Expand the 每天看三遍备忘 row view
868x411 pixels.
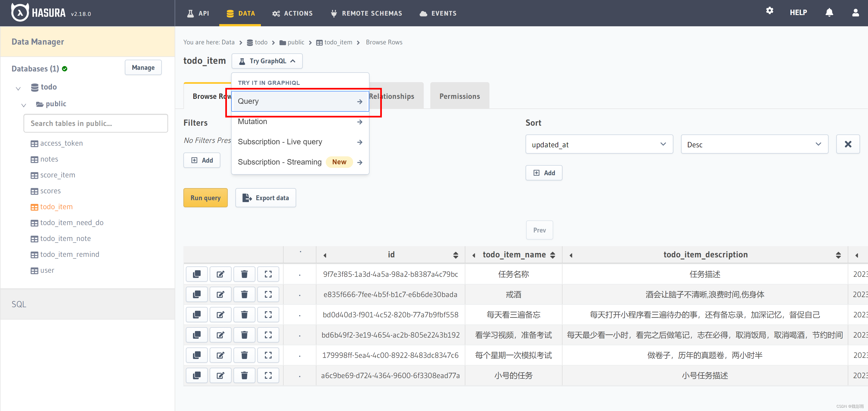point(268,315)
